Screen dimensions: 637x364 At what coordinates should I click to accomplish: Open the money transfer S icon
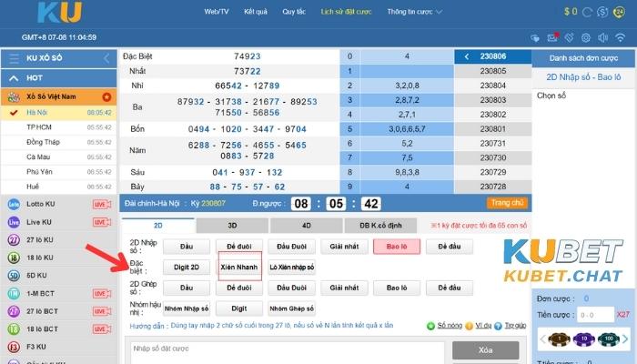tap(602, 12)
